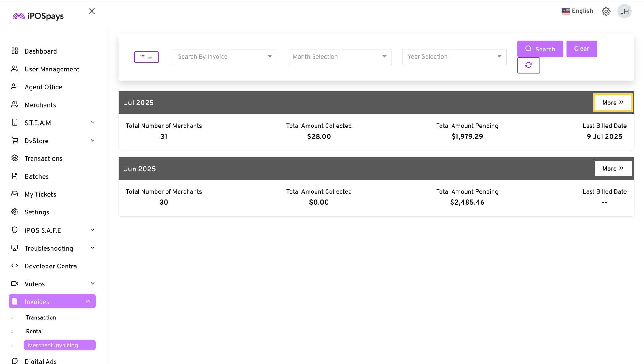The image size is (644, 364).
Task: Switch language via English selector
Action: (x=577, y=11)
